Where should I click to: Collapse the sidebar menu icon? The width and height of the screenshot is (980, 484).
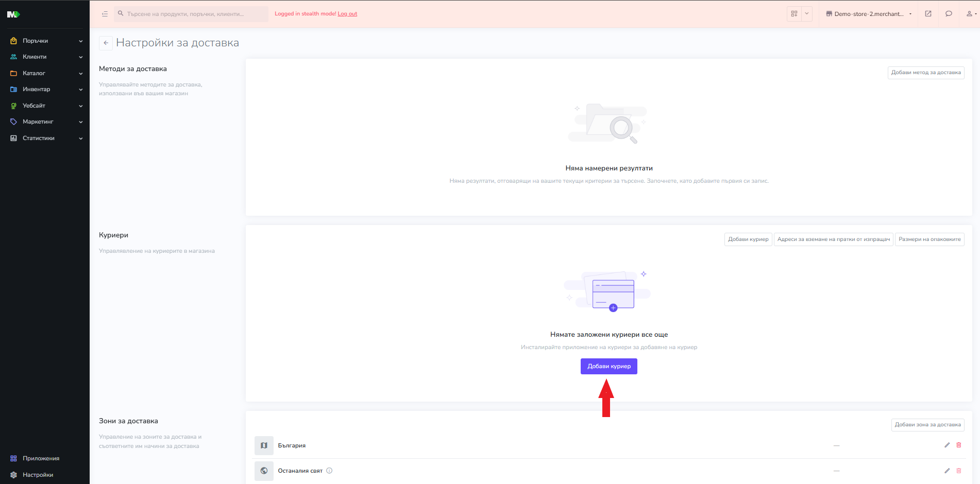click(105, 14)
